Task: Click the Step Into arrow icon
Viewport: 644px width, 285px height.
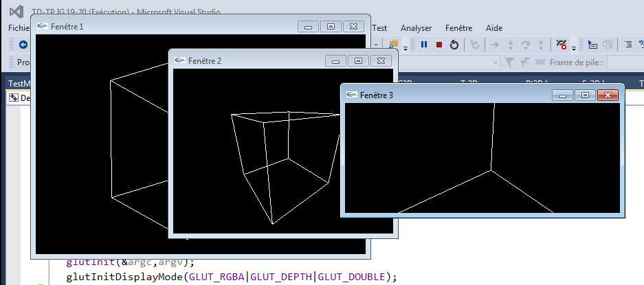Action: (x=510, y=45)
